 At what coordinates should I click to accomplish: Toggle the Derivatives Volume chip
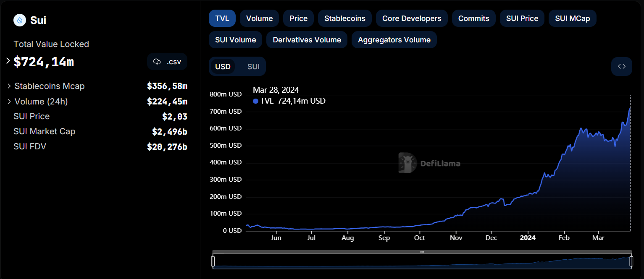pyautogui.click(x=307, y=40)
